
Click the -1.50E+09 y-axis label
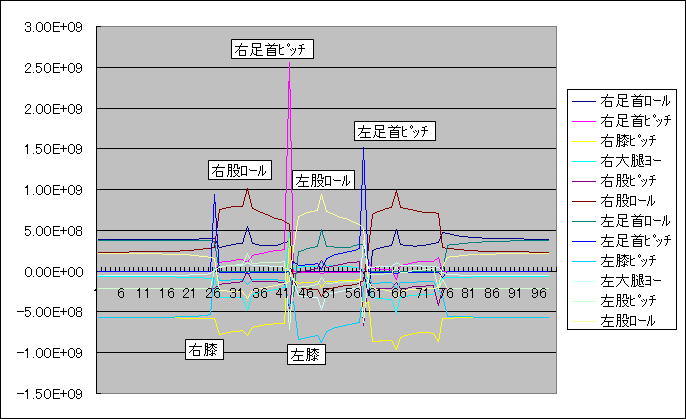point(49,394)
